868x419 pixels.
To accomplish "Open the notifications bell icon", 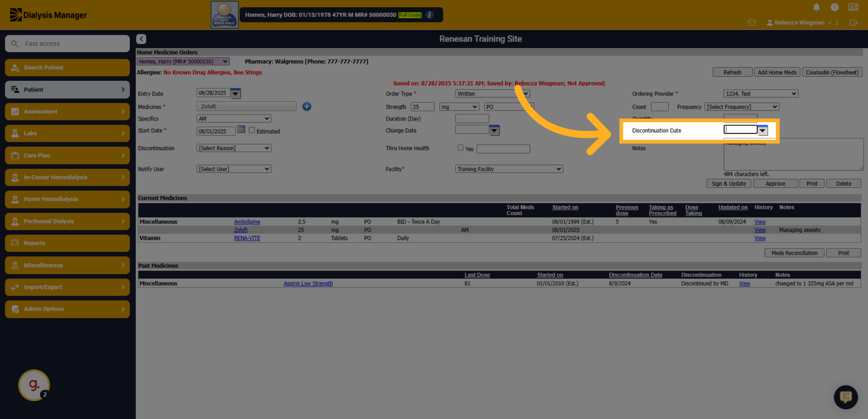I will (x=816, y=7).
